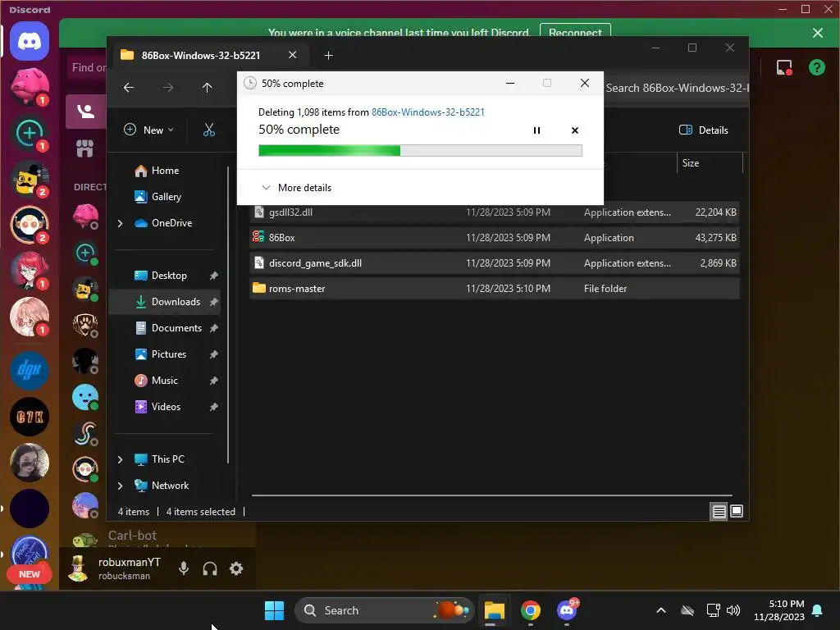
Task: Go back in File Explorer
Action: 129,87
